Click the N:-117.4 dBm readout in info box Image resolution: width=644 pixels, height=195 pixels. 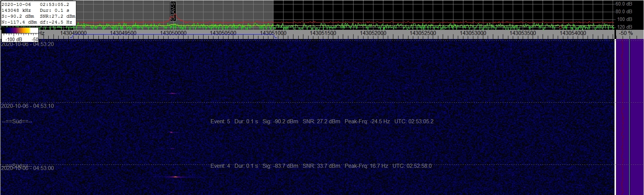pos(19,22)
